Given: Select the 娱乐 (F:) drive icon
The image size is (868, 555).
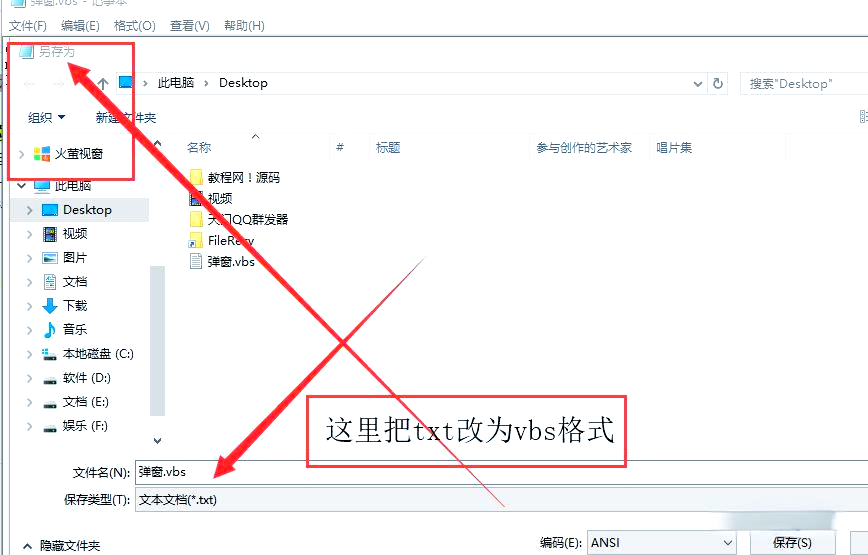Looking at the screenshot, I should (50, 427).
